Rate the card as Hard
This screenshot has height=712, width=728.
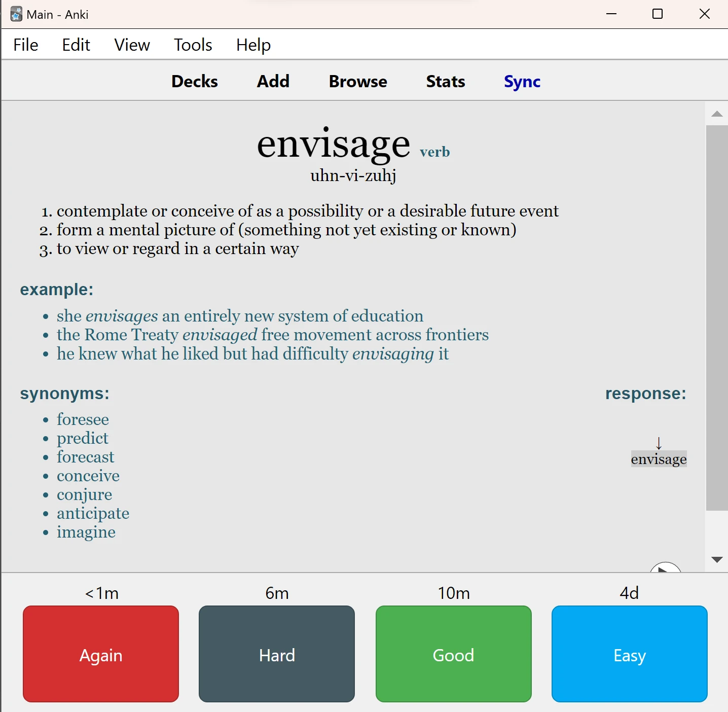click(277, 654)
